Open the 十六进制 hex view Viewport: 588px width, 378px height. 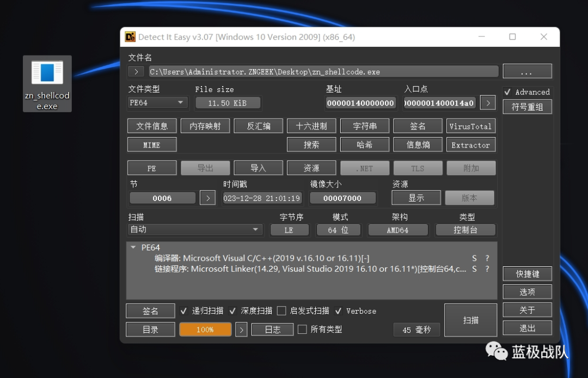coord(311,126)
